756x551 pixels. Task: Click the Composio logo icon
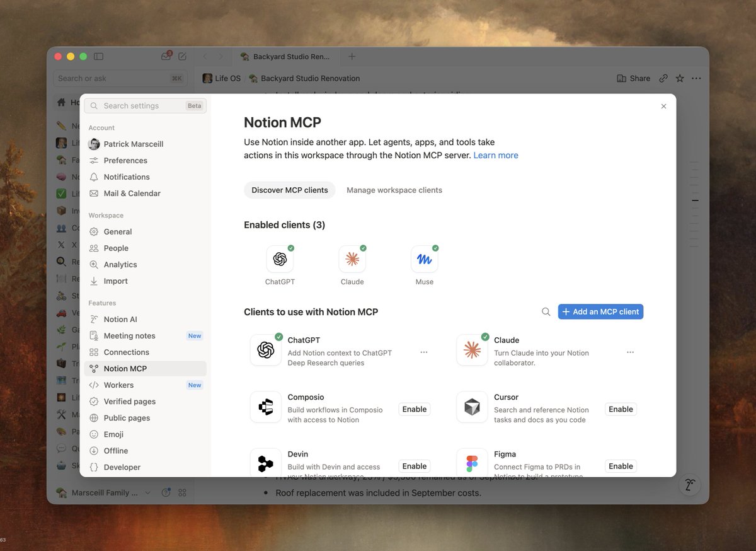click(266, 407)
